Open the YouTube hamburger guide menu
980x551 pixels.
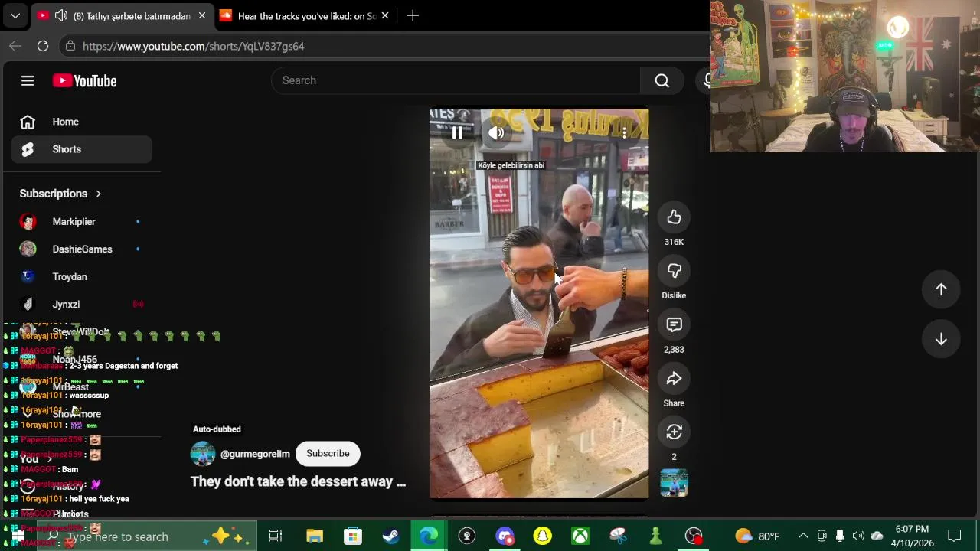tap(28, 80)
